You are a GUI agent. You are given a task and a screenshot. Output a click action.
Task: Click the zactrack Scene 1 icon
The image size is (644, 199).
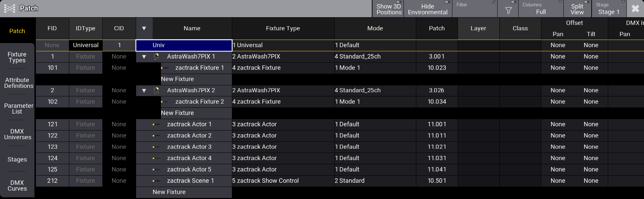pos(156,181)
